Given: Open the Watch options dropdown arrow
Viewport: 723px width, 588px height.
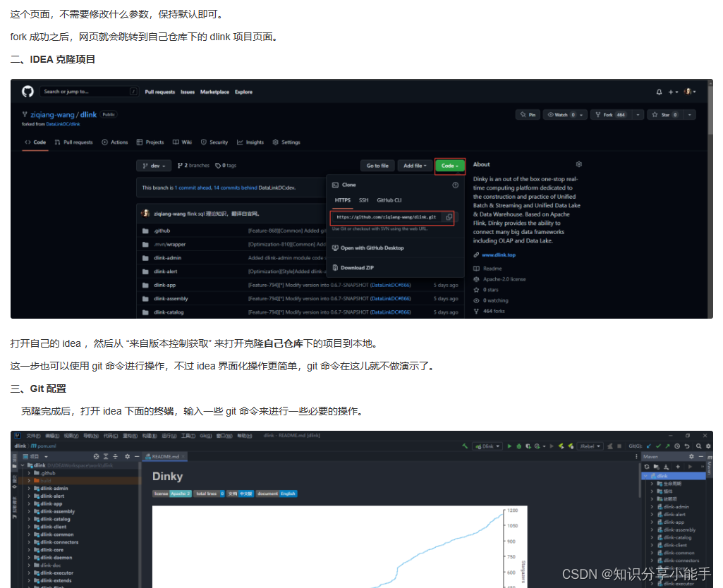Looking at the screenshot, I should [581, 115].
